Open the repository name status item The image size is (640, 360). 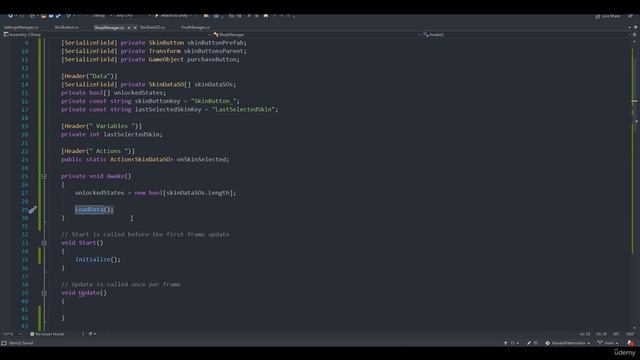click(568, 343)
